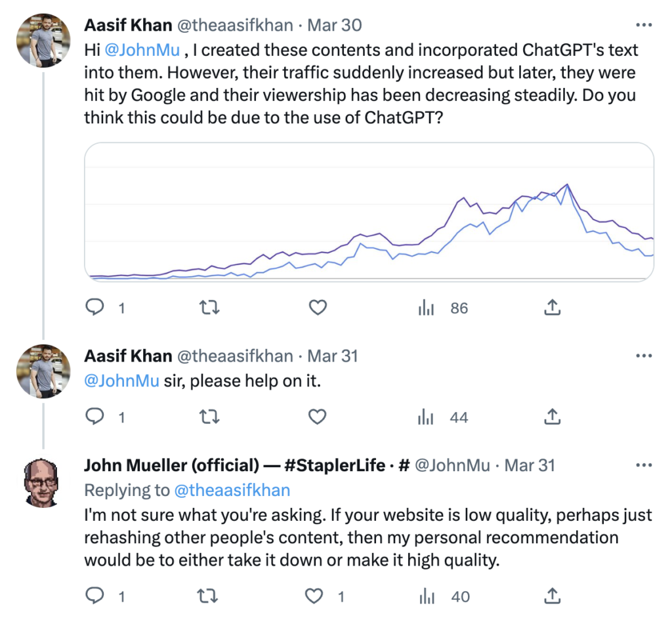Reply to Aasif Khan's Mar 30 tweet
Image resolution: width=672 pixels, height=620 pixels.
[x=94, y=307]
